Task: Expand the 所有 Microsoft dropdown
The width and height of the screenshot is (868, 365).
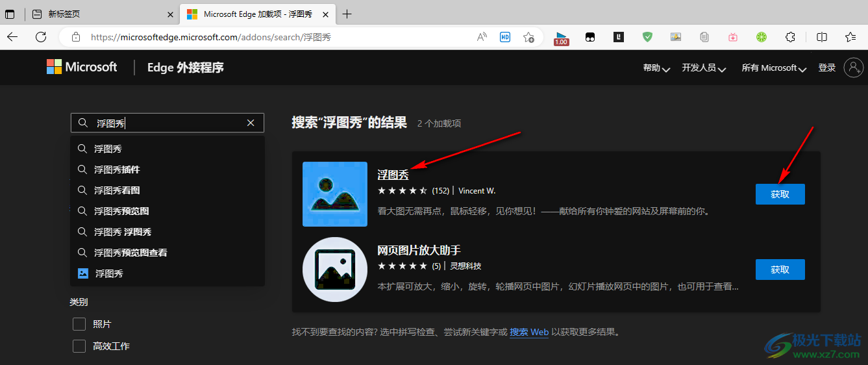Action: pyautogui.click(x=774, y=68)
